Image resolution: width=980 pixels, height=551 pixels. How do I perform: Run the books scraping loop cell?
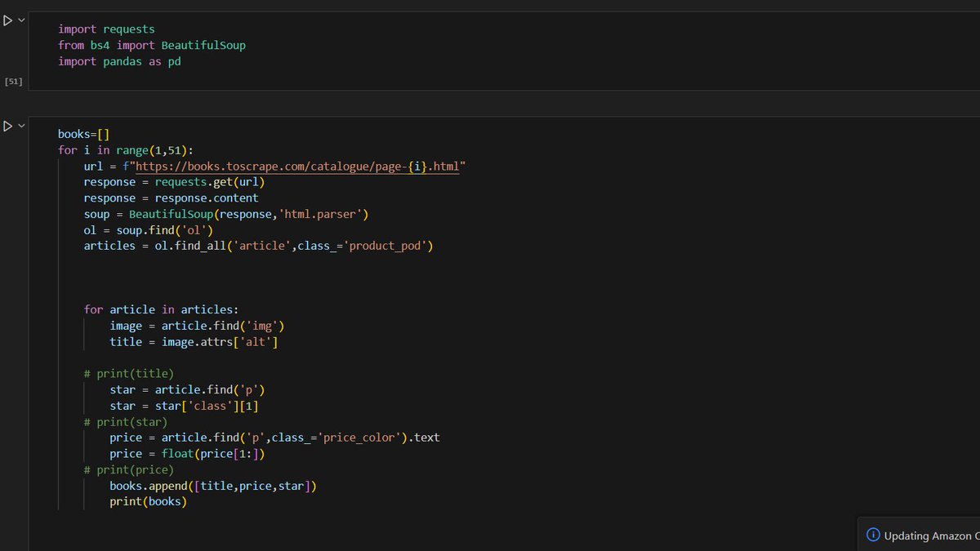tap(7, 126)
